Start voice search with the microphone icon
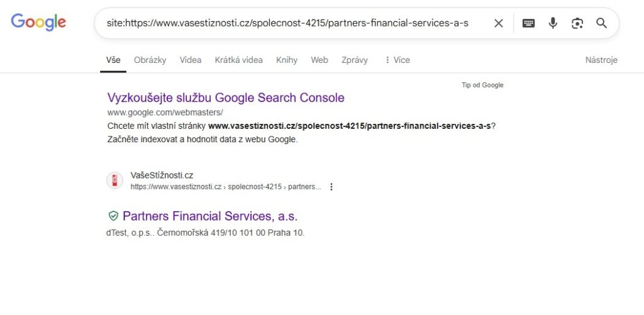This screenshot has height=315, width=644. click(x=553, y=23)
